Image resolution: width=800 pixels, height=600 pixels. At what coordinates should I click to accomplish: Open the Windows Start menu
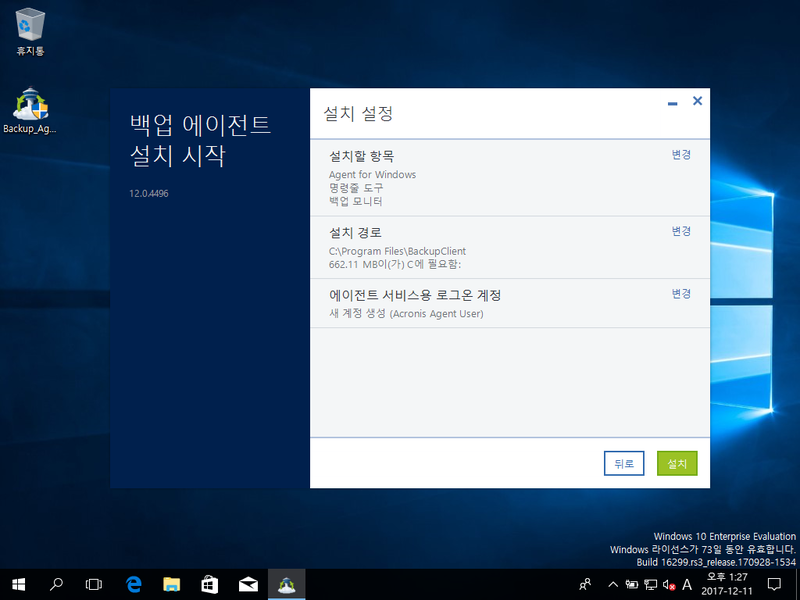(x=18, y=585)
